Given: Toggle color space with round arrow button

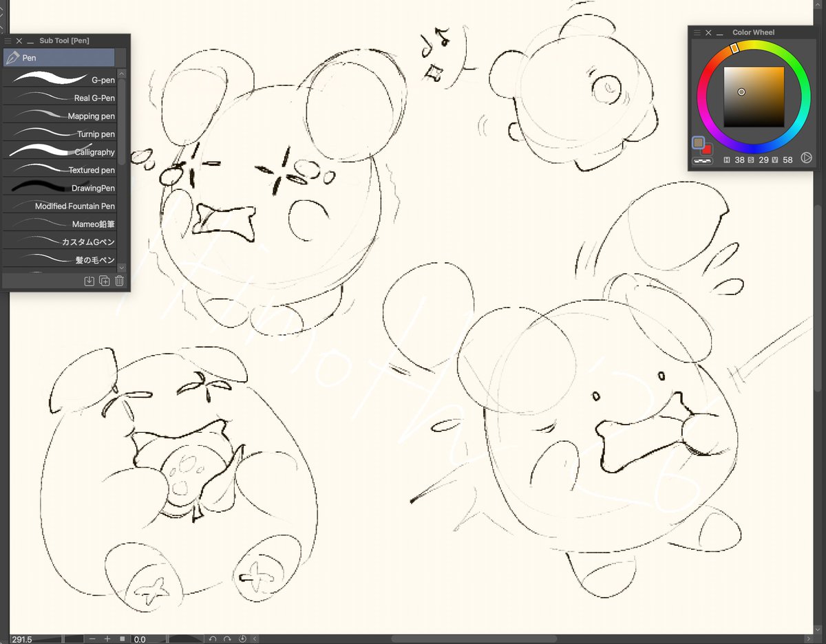Looking at the screenshot, I should click(807, 159).
